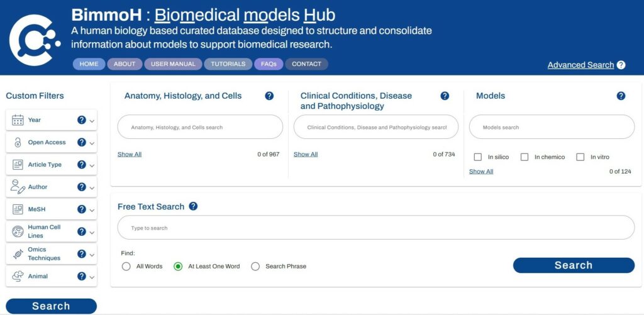Image resolution: width=644 pixels, height=315 pixels.
Task: Click the Omics Techniques DNA icon
Action: tap(18, 254)
